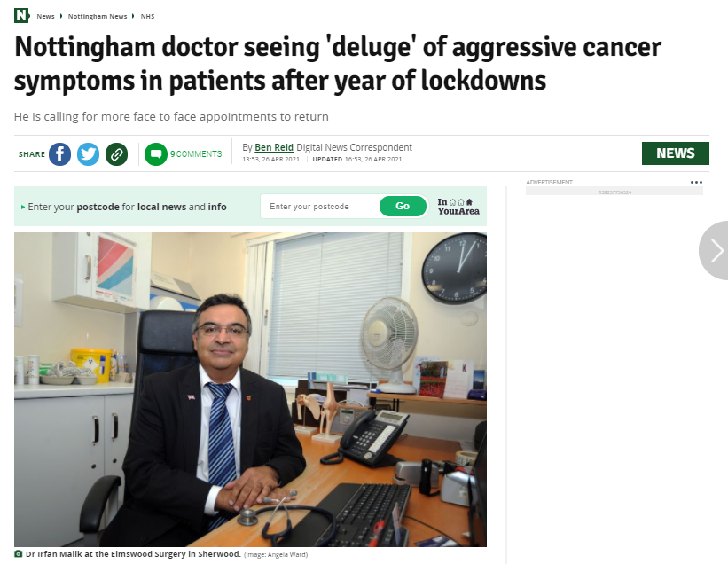Open the comments speech bubble icon
The height and width of the screenshot is (564, 728).
point(156,154)
